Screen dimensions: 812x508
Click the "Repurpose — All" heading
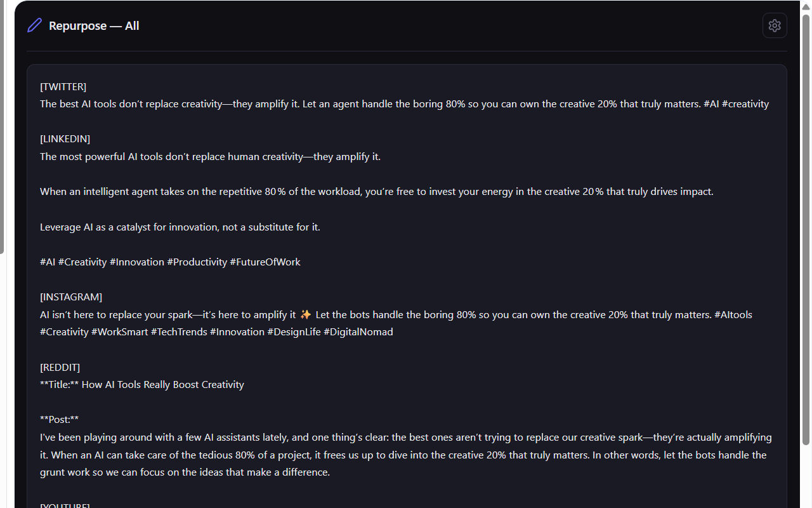click(94, 26)
